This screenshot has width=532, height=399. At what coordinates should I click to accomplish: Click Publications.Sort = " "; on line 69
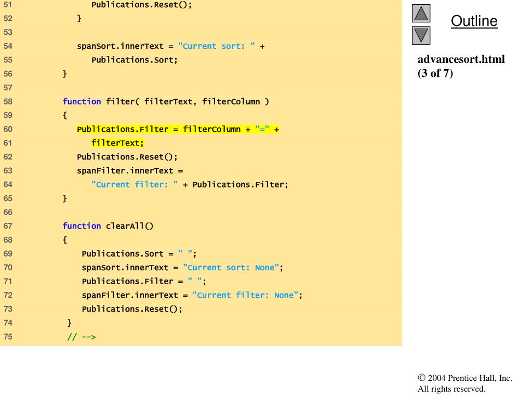click(x=139, y=254)
